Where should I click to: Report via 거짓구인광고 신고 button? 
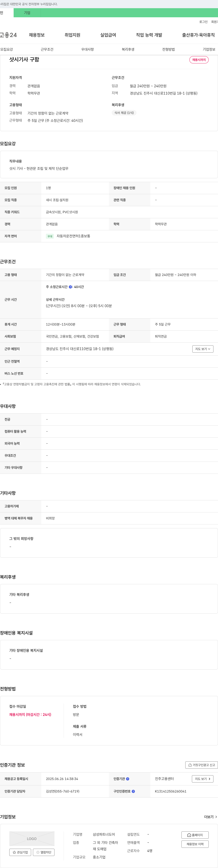coord(201,765)
